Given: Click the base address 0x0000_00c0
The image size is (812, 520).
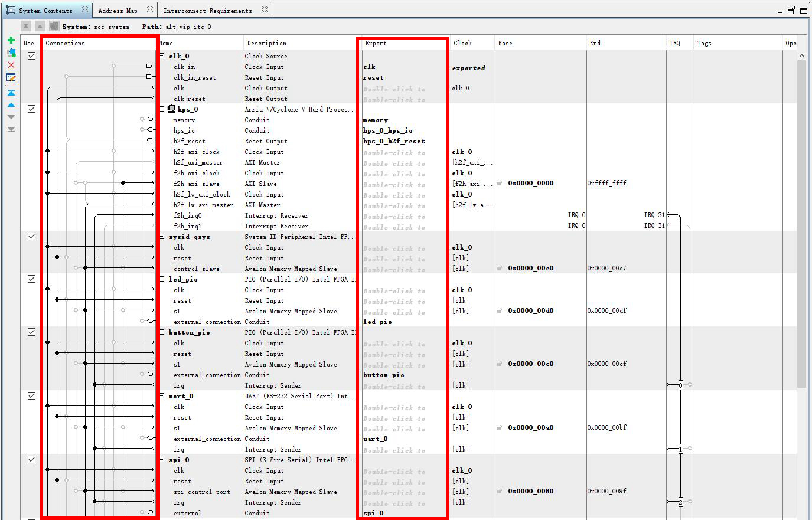Looking at the screenshot, I should click(531, 364).
